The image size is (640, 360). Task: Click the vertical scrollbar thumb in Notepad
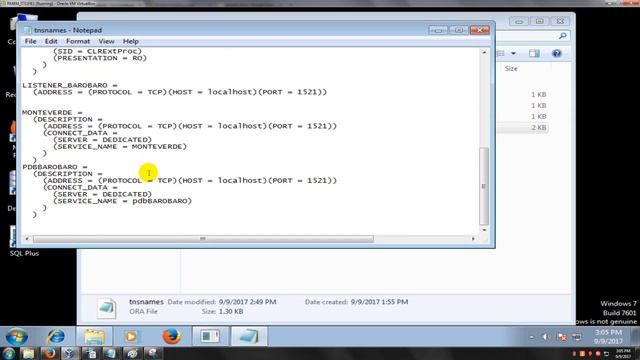pyautogui.click(x=484, y=186)
